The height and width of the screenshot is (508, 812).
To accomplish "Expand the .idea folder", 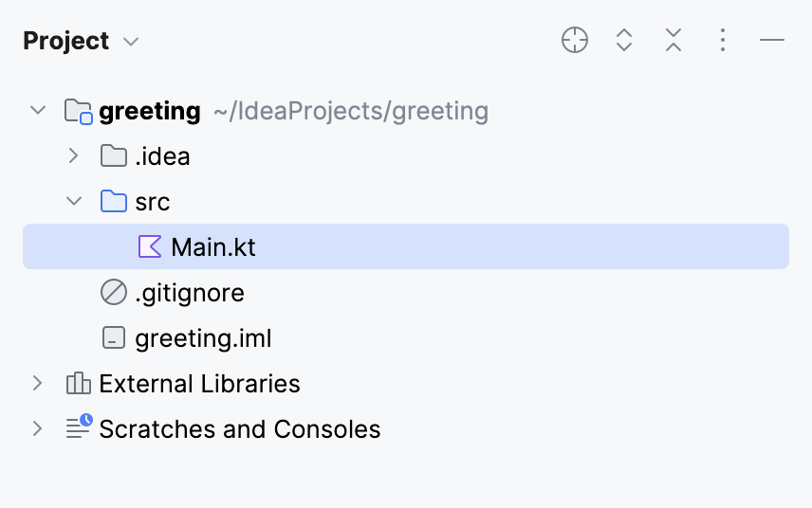I will (74, 156).
